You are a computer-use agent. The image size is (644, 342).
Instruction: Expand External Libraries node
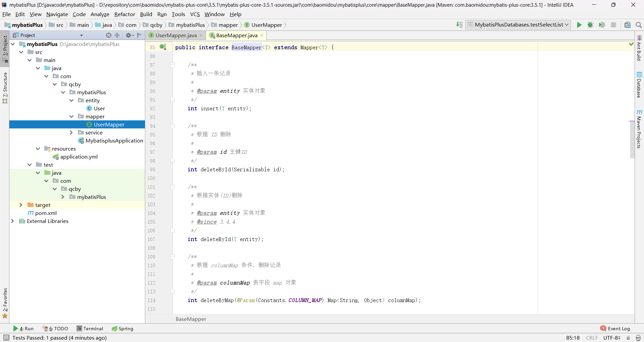13,221
